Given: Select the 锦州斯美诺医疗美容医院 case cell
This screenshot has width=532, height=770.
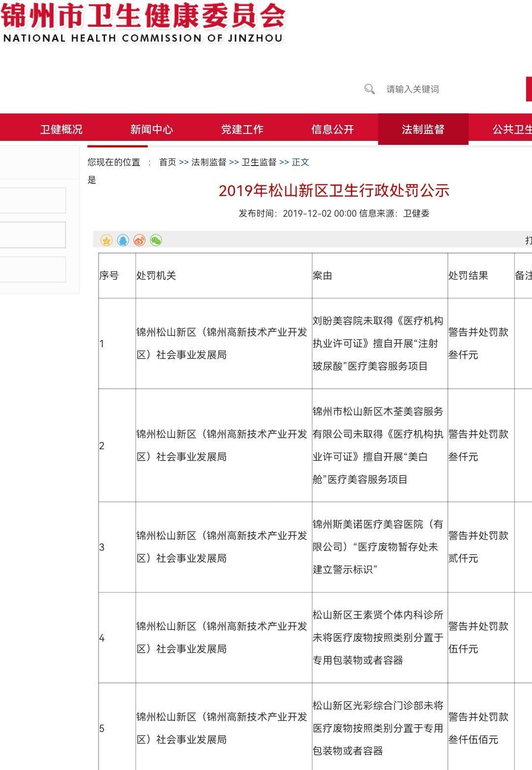Looking at the screenshot, I should click(380, 547).
